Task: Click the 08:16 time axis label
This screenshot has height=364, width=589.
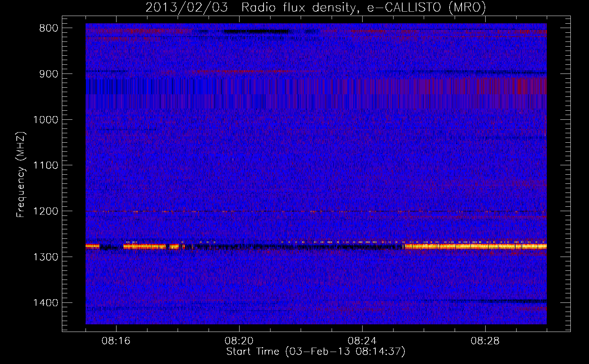Action: tap(116, 341)
